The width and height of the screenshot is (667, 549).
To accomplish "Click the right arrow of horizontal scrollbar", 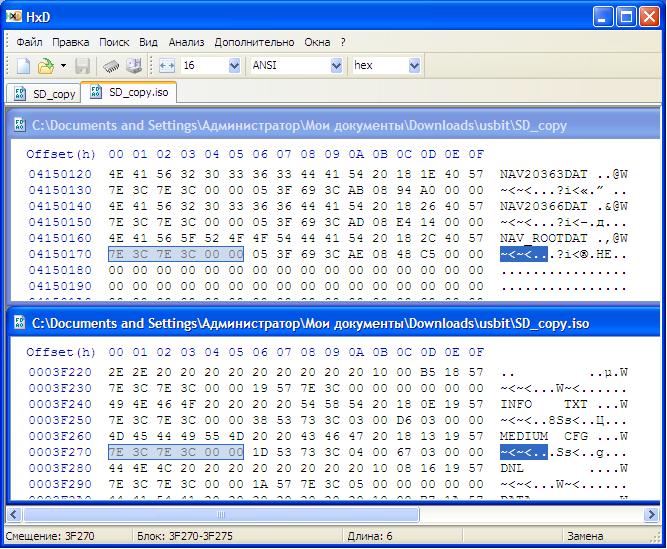I will click(x=651, y=515).
